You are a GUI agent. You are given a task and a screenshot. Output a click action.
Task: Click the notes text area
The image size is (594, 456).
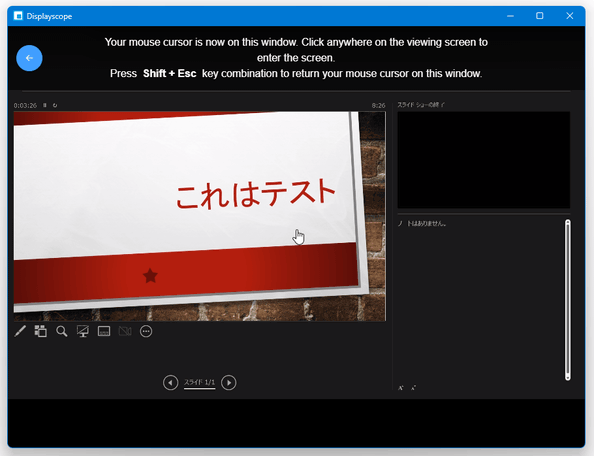(x=480, y=300)
